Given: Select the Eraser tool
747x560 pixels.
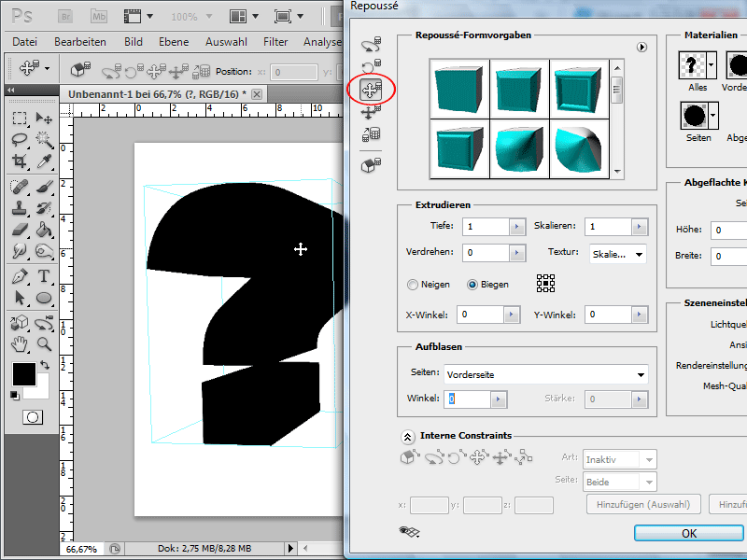Looking at the screenshot, I should click(x=19, y=230).
